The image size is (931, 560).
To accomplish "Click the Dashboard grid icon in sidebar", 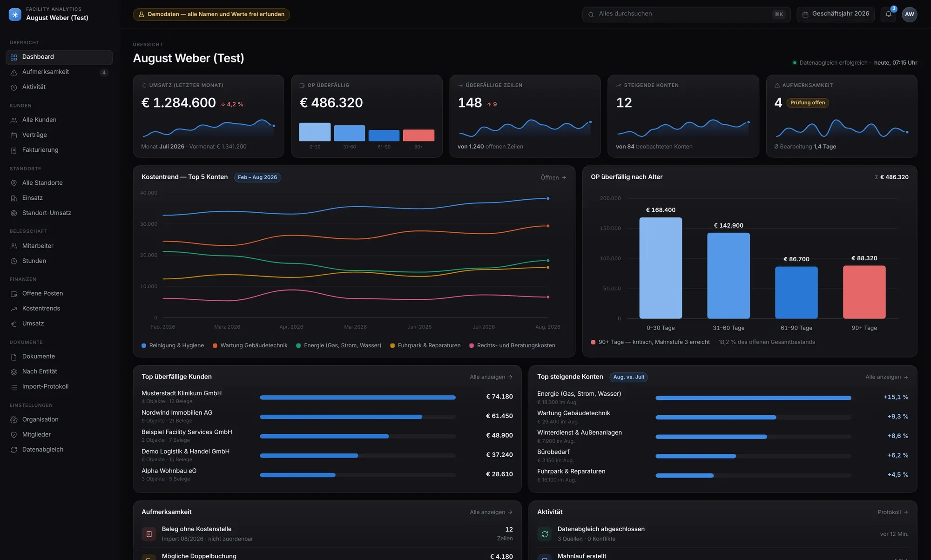I will point(14,57).
